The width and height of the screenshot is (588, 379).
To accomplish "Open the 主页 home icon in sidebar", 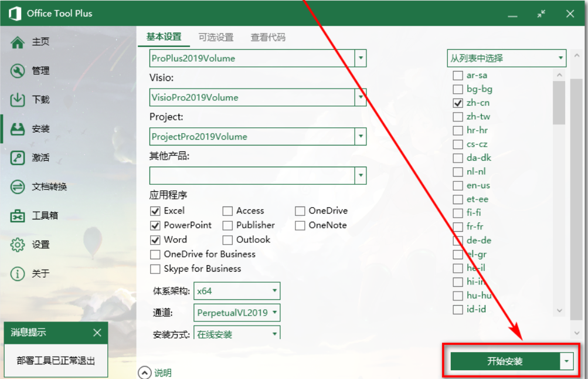I will [17, 42].
